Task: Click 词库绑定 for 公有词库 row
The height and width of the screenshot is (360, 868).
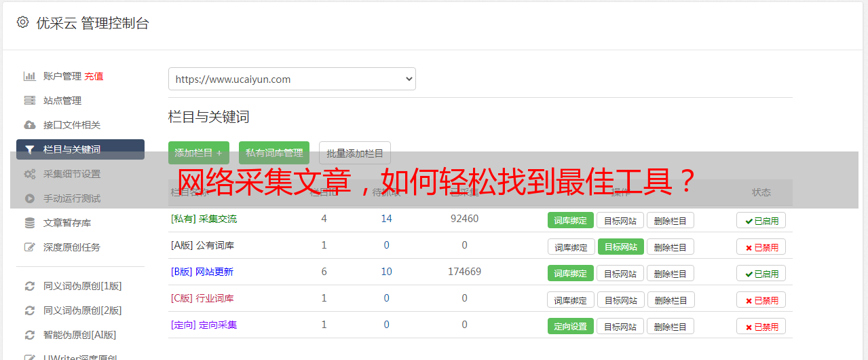Action: click(x=571, y=247)
